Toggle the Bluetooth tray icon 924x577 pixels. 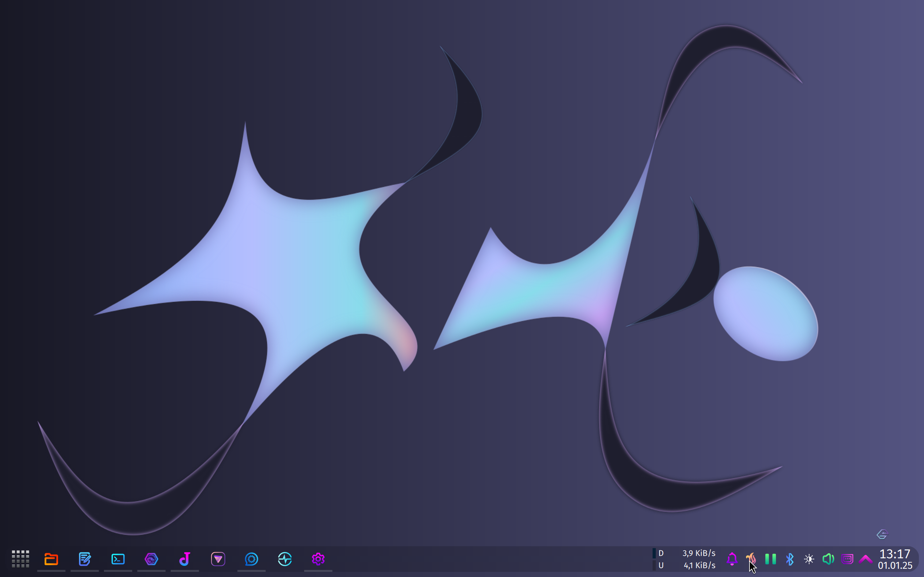pyautogui.click(x=790, y=559)
